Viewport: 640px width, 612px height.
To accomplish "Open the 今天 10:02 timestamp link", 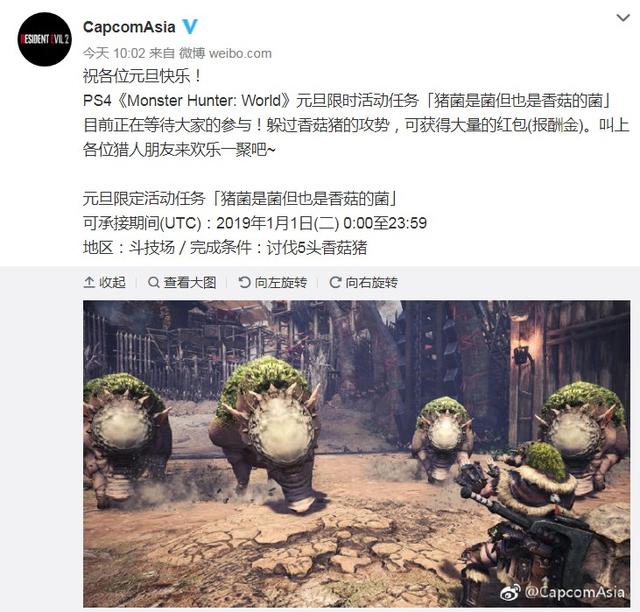I will [x=114, y=53].
